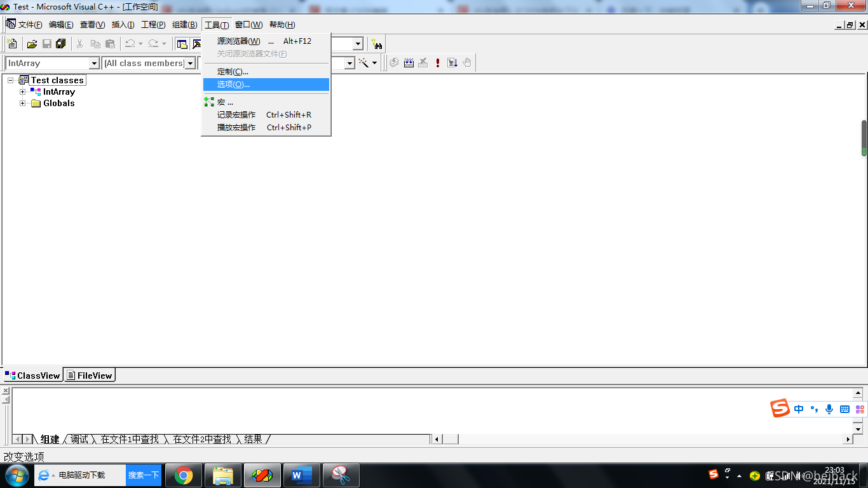Toggle the Workspace window icon

pyautogui.click(x=182, y=44)
